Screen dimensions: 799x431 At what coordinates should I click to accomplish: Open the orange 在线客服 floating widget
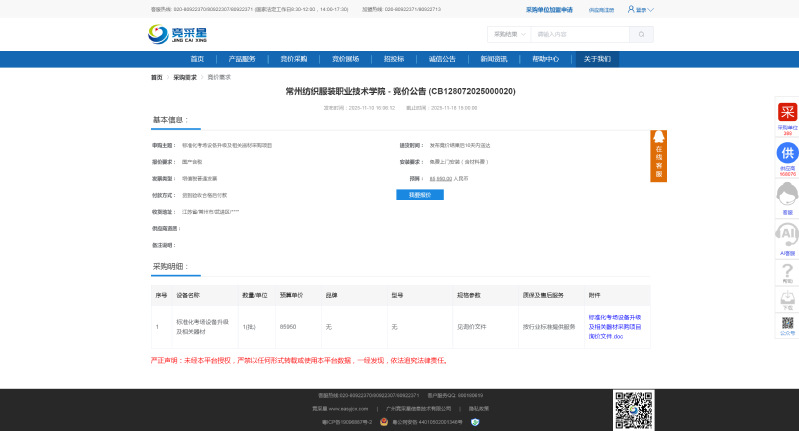pos(658,155)
